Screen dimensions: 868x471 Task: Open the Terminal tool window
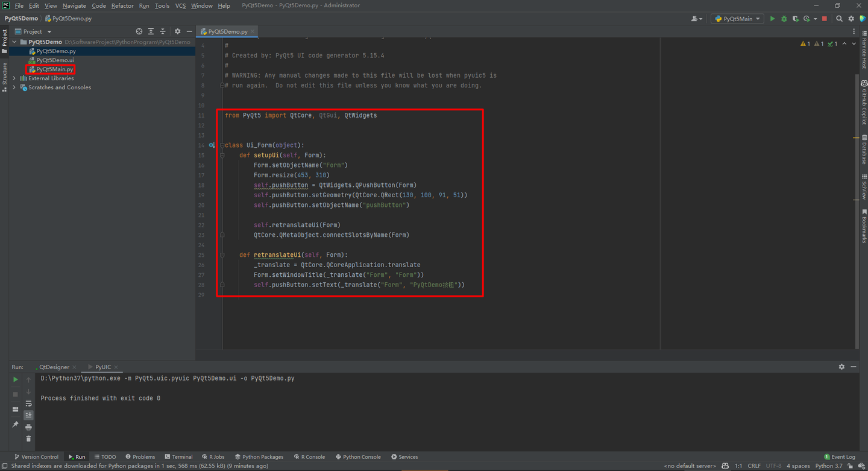[178, 457]
